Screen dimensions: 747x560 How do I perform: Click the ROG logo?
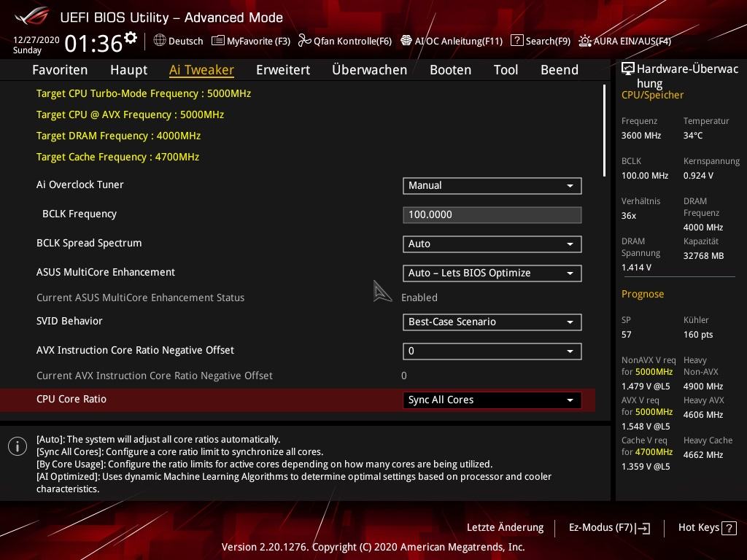tap(32, 17)
